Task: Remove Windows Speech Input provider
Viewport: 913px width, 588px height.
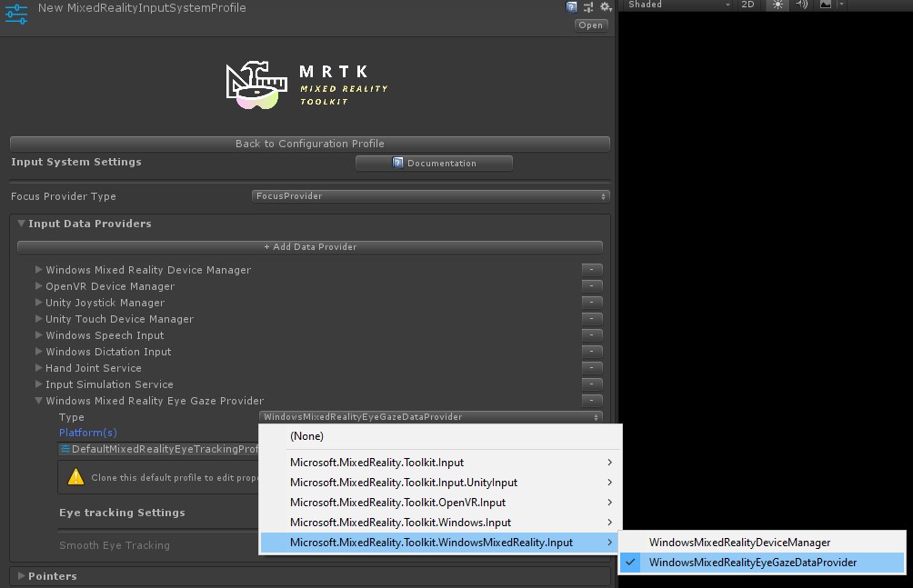Action: 592,334
